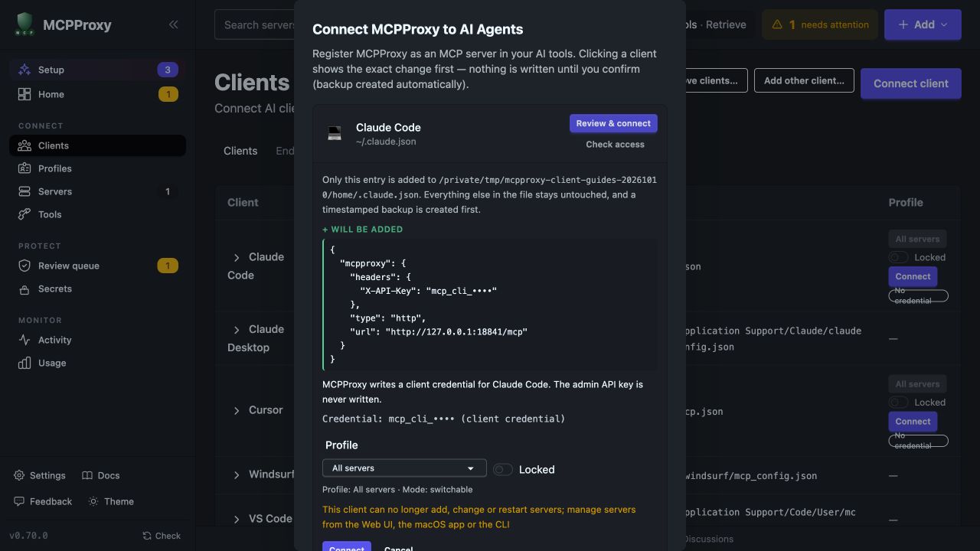Click the MCPProxy shield logo
Viewport: 980px width, 551px height.
point(24,24)
